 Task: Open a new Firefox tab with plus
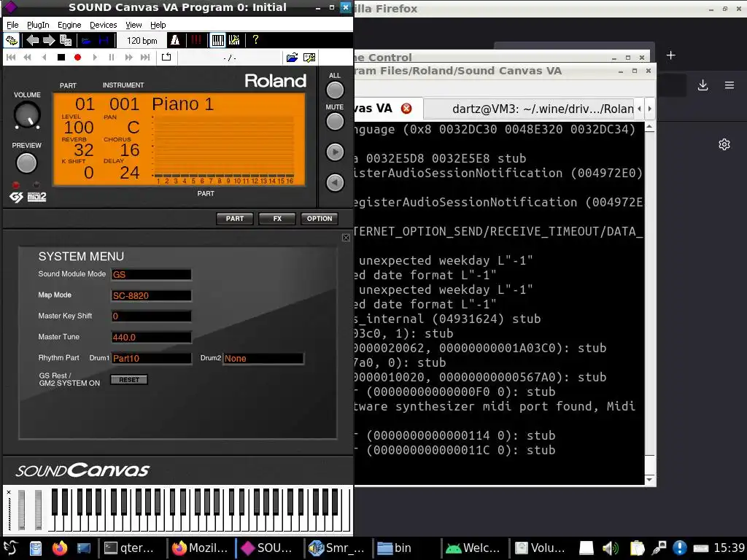click(x=671, y=55)
